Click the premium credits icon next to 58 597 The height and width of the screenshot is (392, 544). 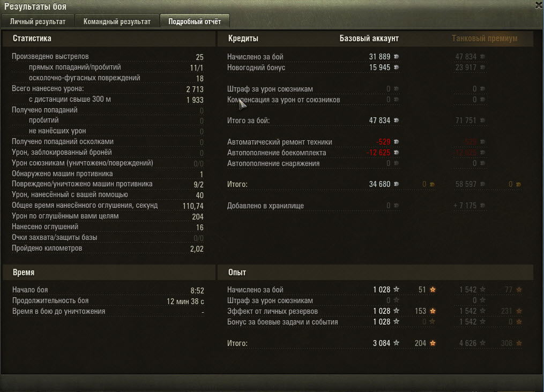482,184
